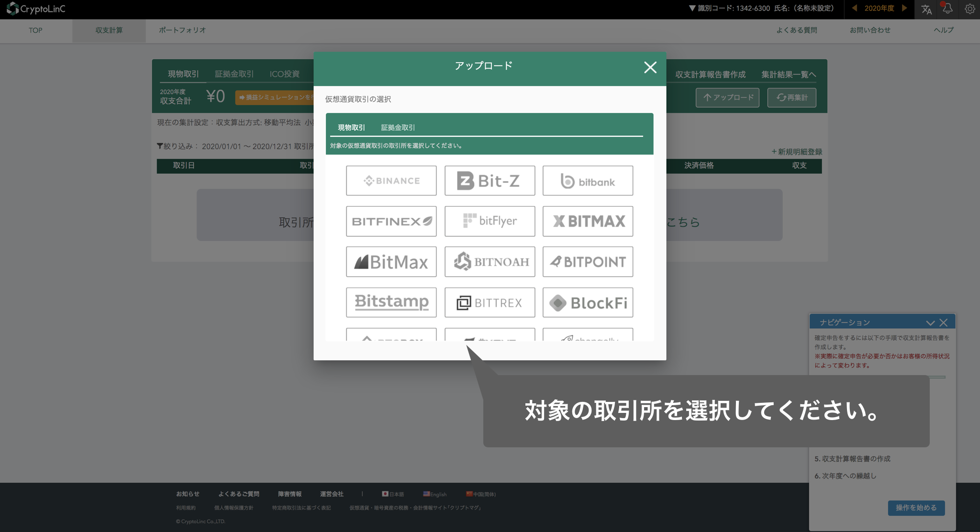Choose the BITPOINT exchange logo
The height and width of the screenshot is (532, 980).
588,262
